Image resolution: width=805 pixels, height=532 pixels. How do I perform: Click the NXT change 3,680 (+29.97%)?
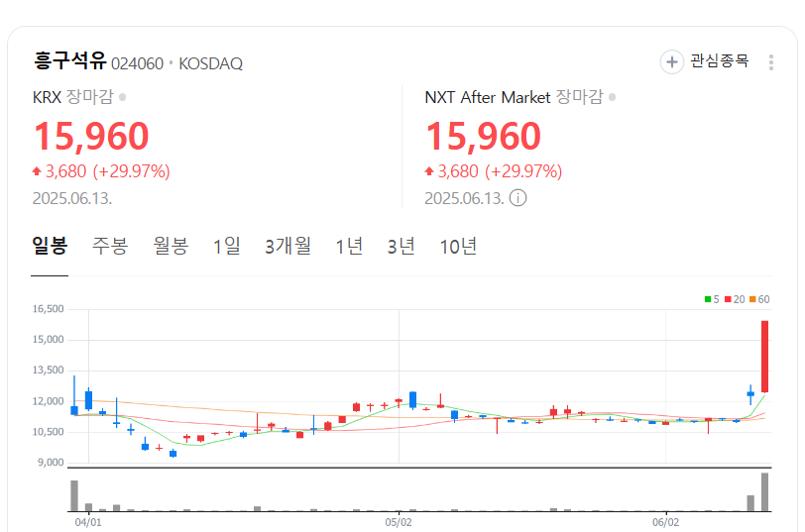494,170
